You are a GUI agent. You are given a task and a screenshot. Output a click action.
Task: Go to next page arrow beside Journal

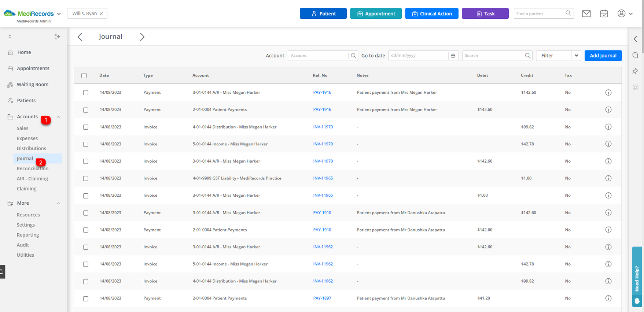click(x=142, y=37)
